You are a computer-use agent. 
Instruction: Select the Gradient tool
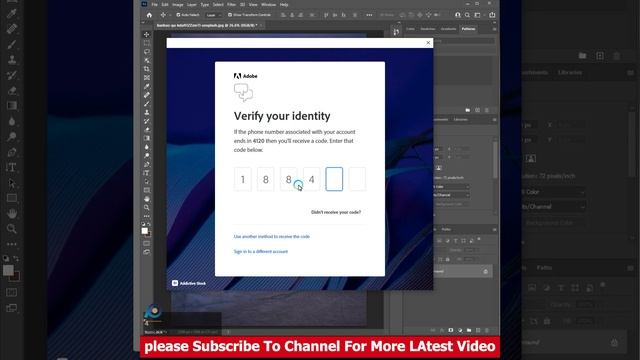(147, 138)
